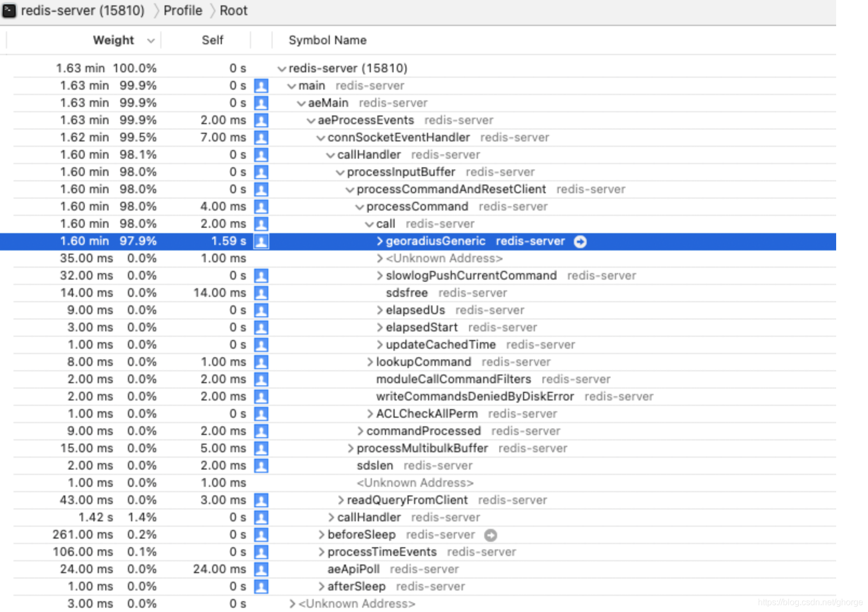Click the 261.00 ms weight value
This screenshot has width=868, height=612.
(x=83, y=535)
